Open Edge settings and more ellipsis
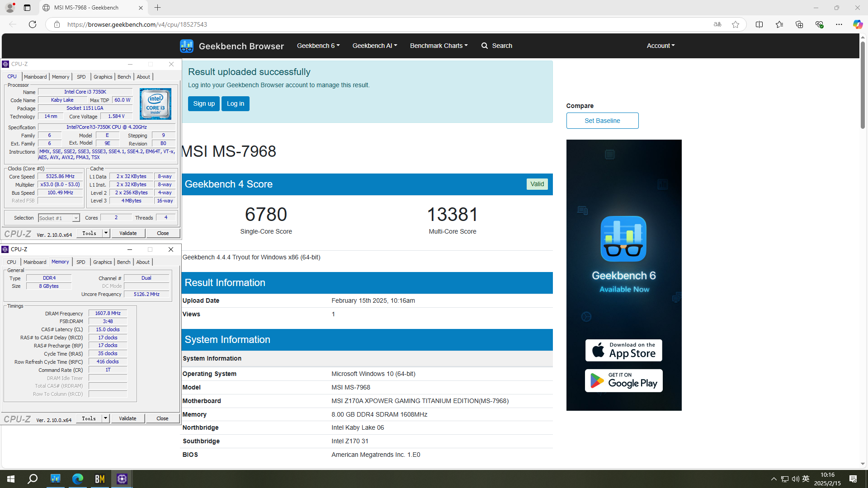Image resolution: width=868 pixels, height=488 pixels. (x=839, y=24)
